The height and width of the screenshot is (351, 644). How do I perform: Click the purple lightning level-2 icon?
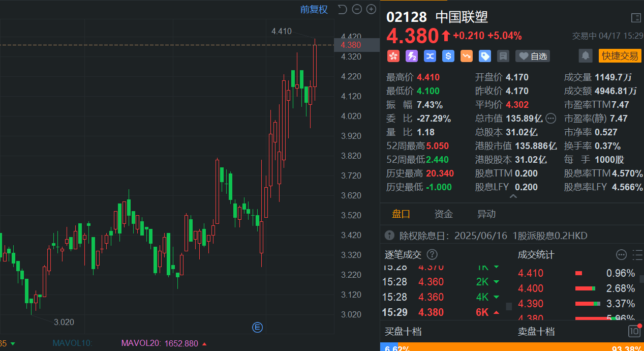pyautogui.click(x=411, y=56)
